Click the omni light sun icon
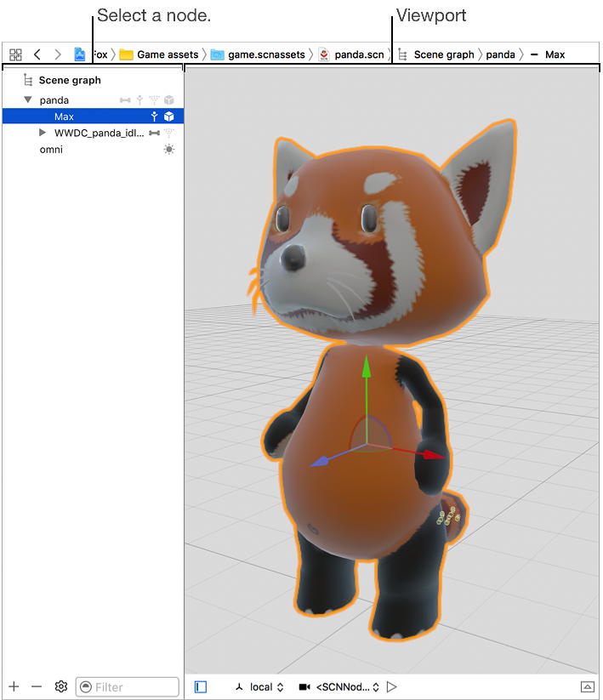Viewport: 603px width, 700px height. (169, 149)
